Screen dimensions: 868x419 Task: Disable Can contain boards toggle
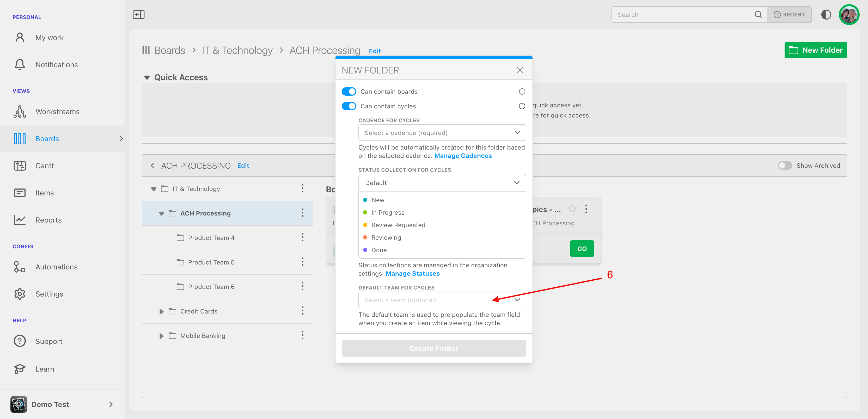pos(349,92)
